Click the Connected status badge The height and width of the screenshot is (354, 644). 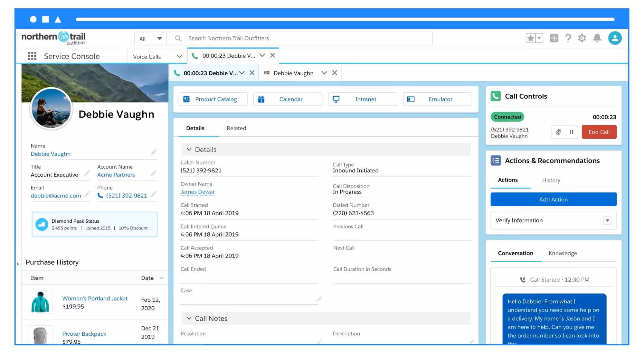click(x=507, y=117)
